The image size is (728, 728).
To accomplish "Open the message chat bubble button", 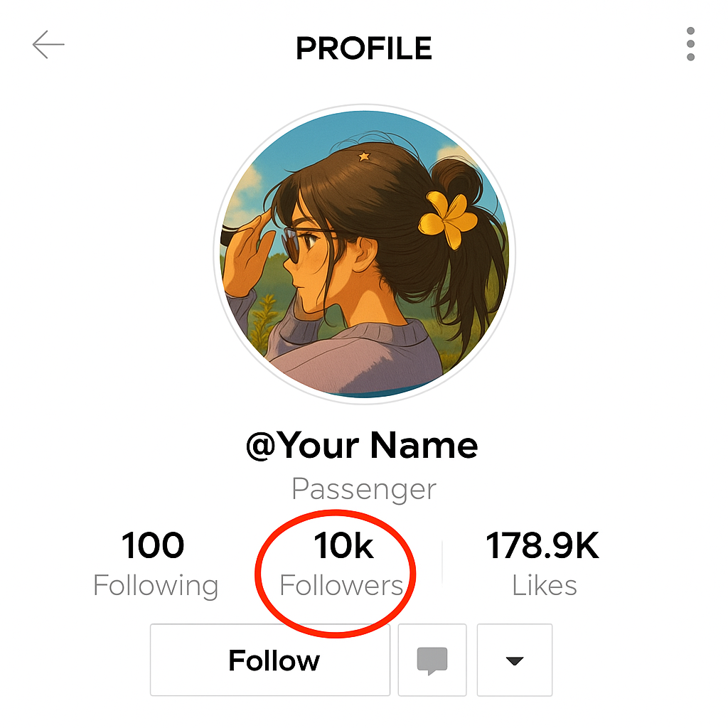I will (x=432, y=660).
